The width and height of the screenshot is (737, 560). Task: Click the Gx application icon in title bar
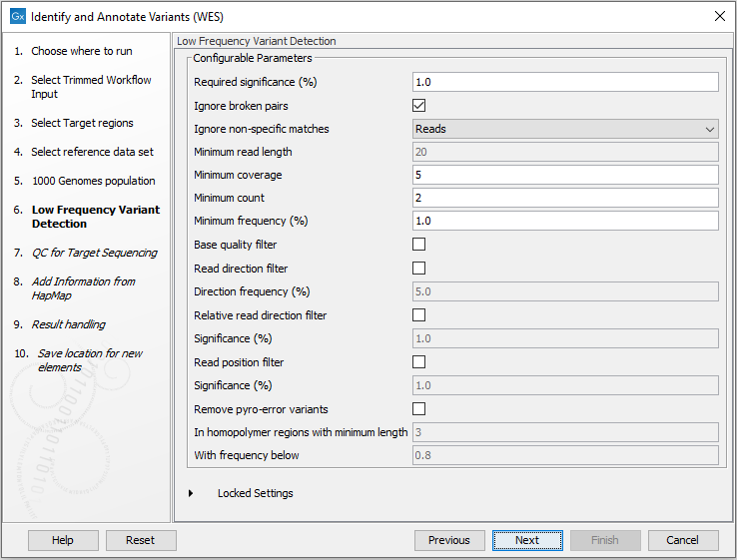point(17,16)
